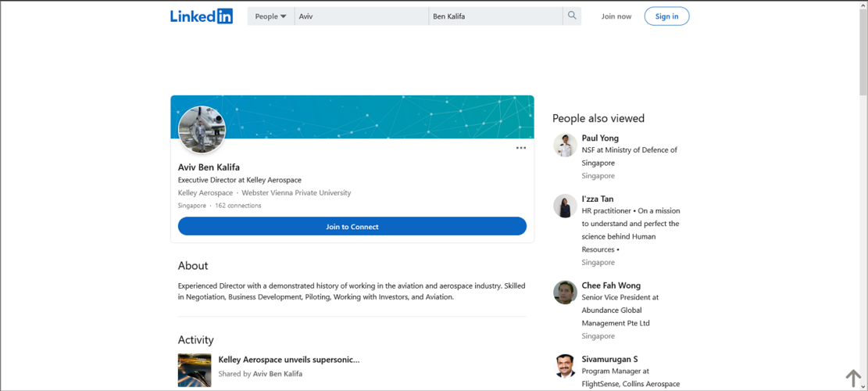Click the Kelley Aerospace company text
The image size is (868, 391).
click(x=205, y=192)
